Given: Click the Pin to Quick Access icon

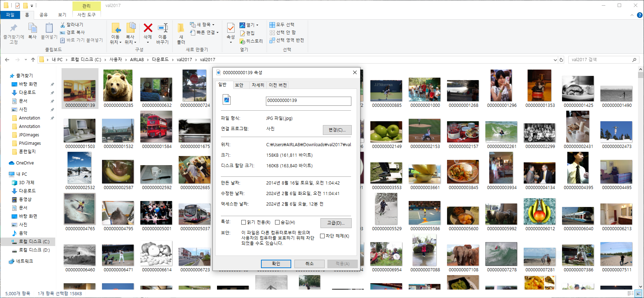Looking at the screenshot, I should [13, 28].
